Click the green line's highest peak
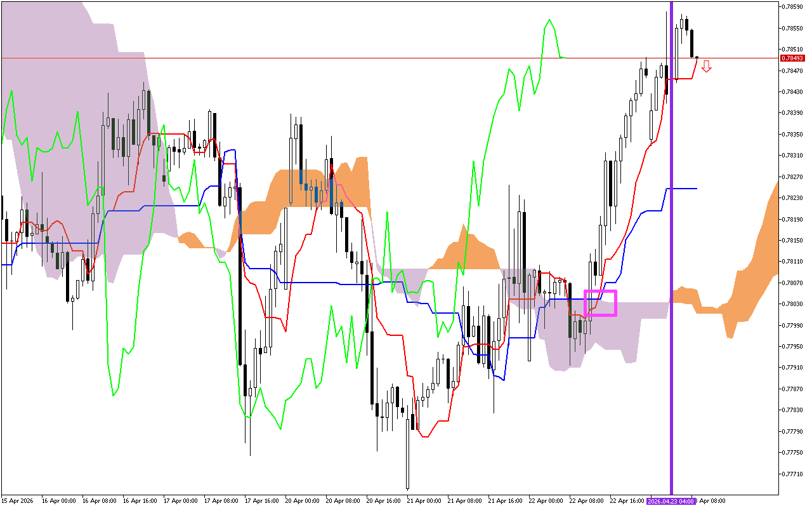The height and width of the screenshot is (508, 812). point(549,20)
